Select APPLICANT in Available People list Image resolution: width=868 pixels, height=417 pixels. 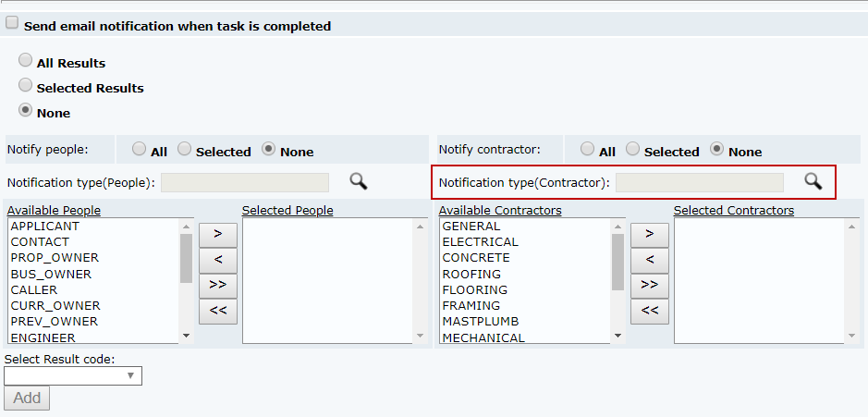pos(45,227)
